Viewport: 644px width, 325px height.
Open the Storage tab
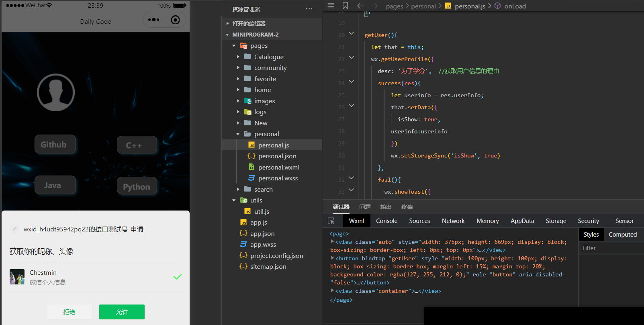point(556,221)
